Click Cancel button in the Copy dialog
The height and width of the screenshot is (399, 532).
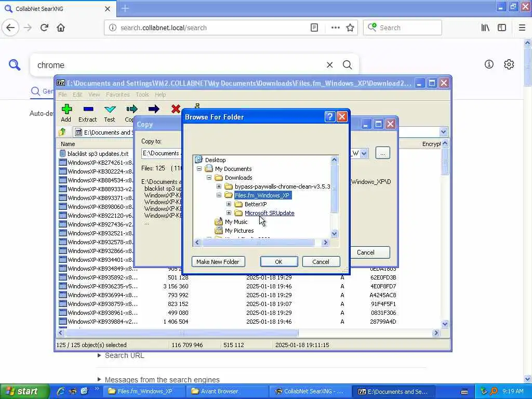click(x=369, y=252)
